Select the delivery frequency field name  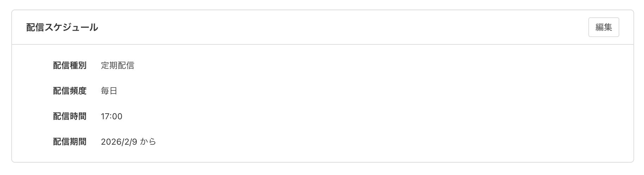click(x=69, y=91)
